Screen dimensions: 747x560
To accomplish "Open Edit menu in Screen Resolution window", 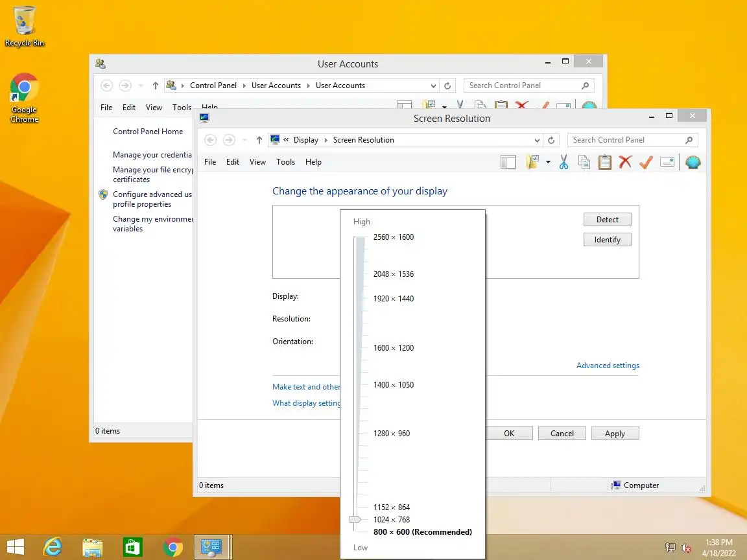I will 233,162.
